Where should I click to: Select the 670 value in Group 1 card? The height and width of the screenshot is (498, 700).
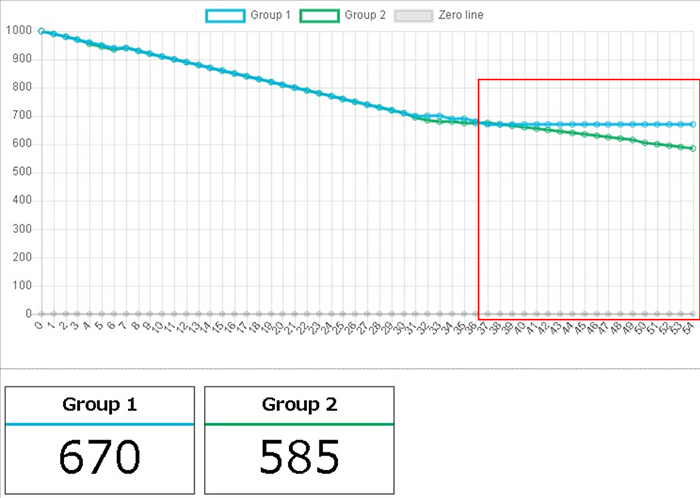tap(100, 458)
